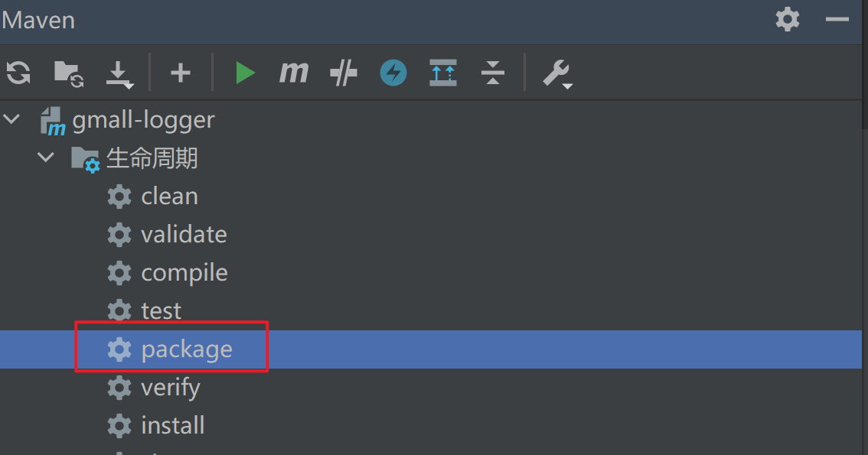Toggle selection of the package goal
Image resolution: width=868 pixels, height=455 pixels.
coord(186,349)
